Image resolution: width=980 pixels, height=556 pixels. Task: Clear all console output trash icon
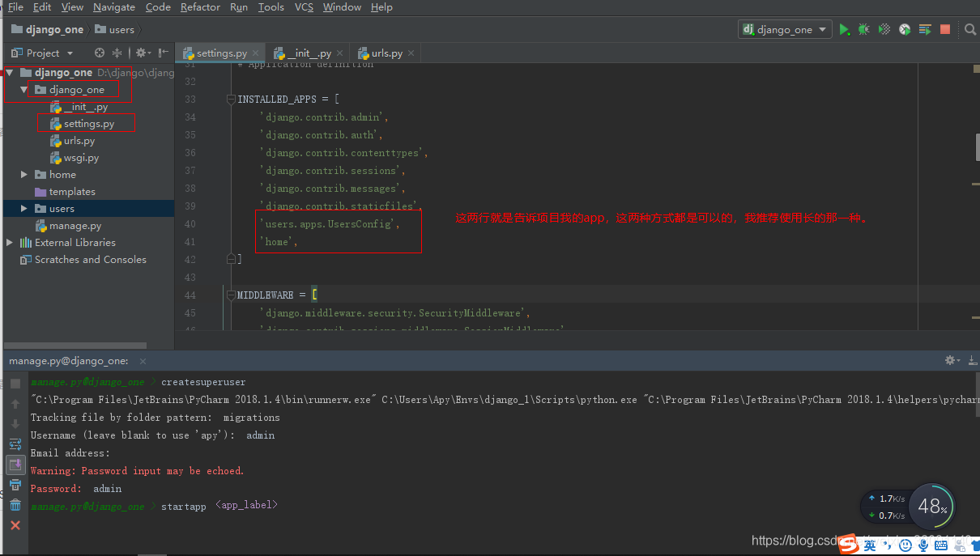[15, 505]
